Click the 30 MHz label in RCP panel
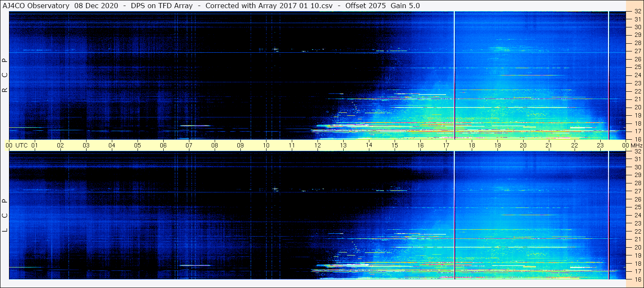The image size is (644, 288). (x=637, y=27)
